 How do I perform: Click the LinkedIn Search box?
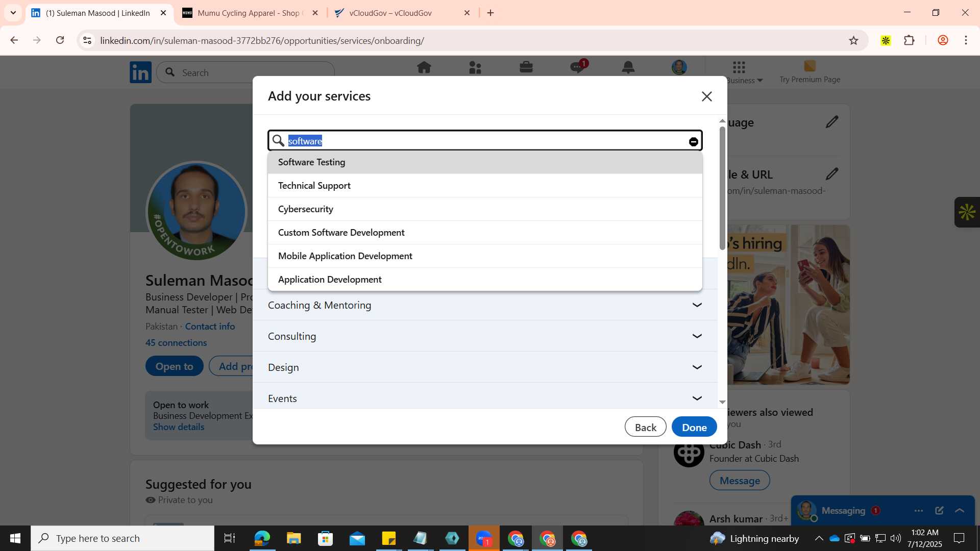[246, 72]
